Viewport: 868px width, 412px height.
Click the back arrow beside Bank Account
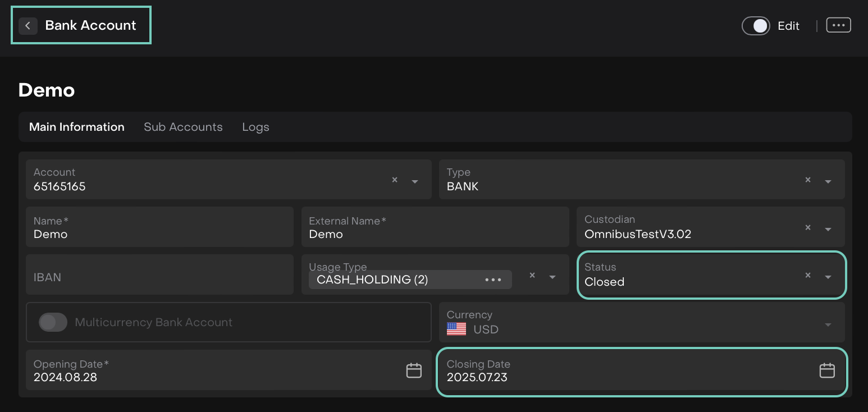point(28,26)
